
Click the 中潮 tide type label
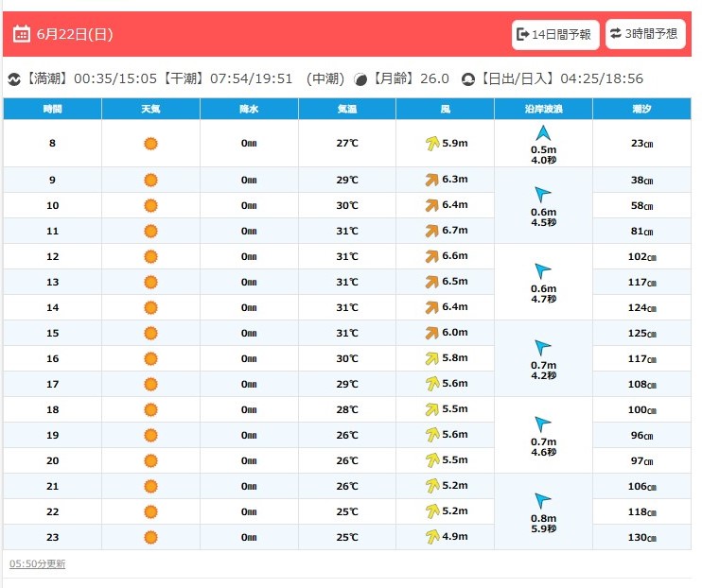[325, 78]
